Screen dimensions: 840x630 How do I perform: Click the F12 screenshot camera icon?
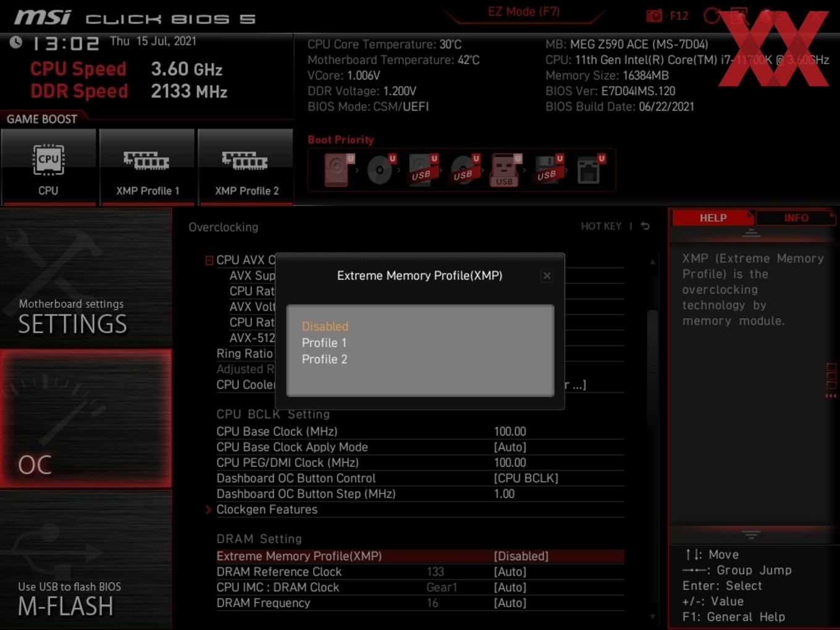654,15
